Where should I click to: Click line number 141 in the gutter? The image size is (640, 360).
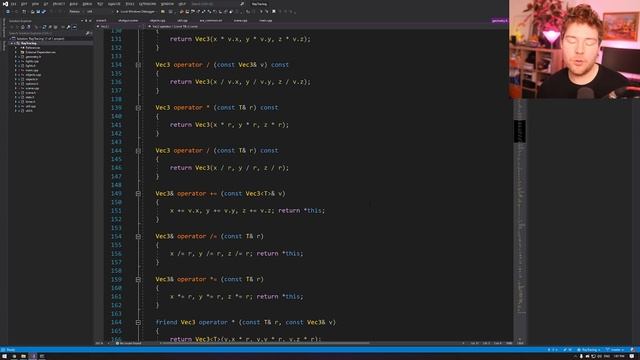(x=116, y=125)
